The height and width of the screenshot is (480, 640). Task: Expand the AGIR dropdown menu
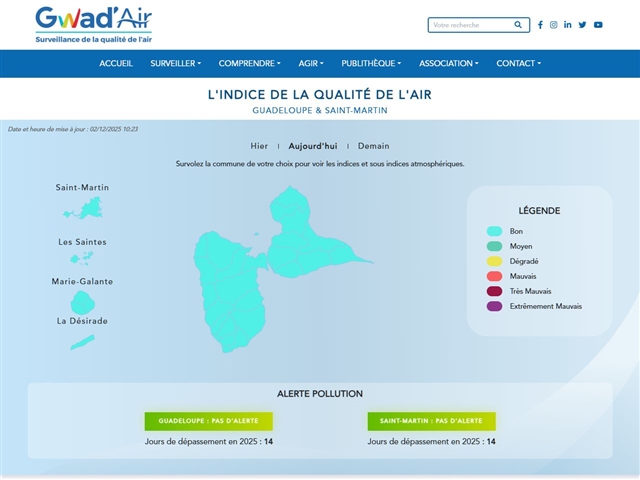click(x=311, y=63)
